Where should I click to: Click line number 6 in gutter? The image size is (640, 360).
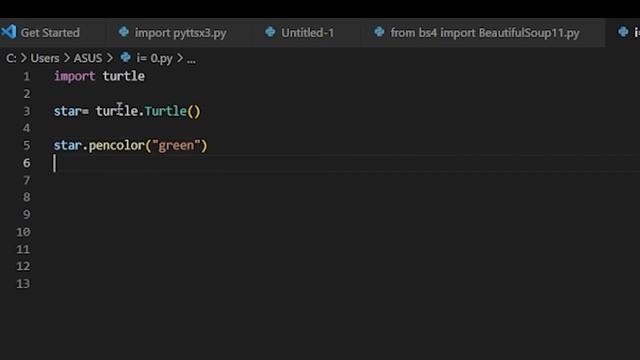27,163
